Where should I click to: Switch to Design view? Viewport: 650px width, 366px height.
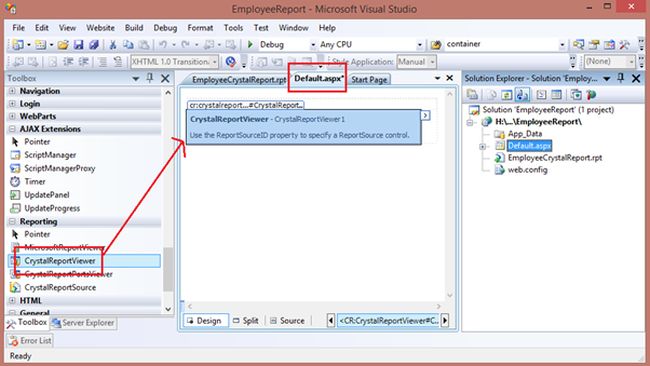[205, 320]
